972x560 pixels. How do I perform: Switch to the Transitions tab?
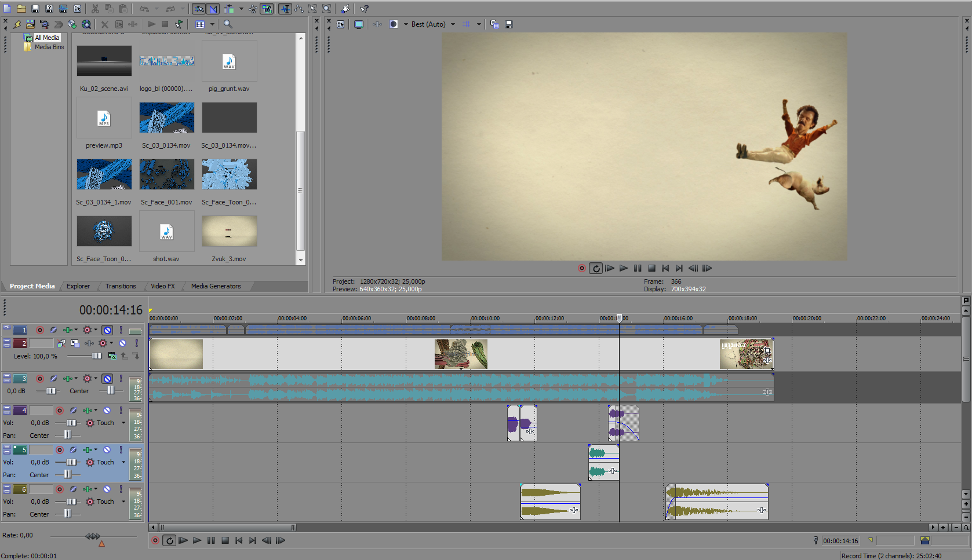click(121, 286)
